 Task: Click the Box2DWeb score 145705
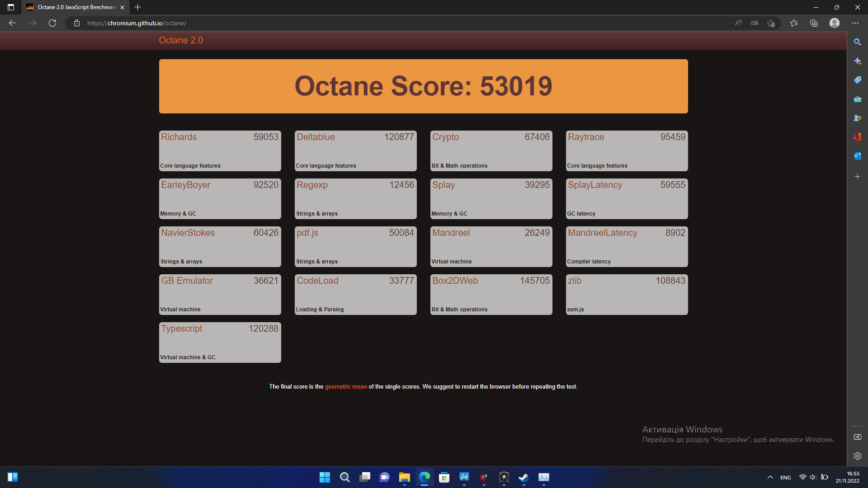(x=535, y=281)
